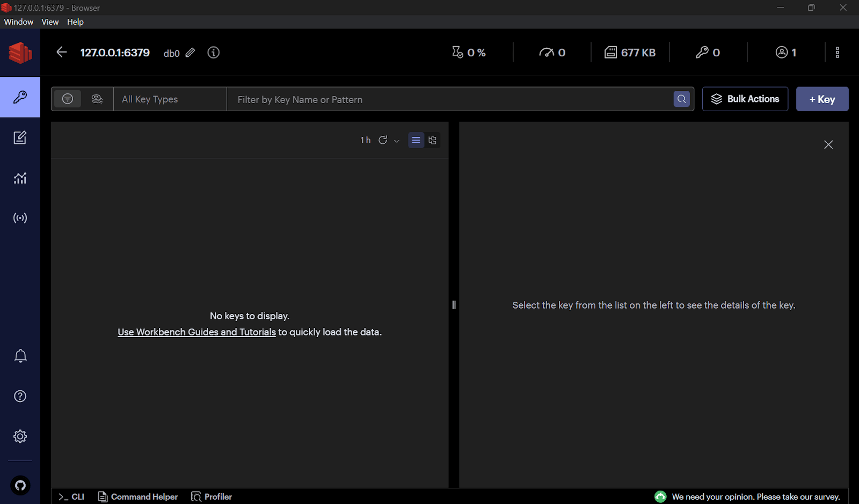Open the GitHub repository icon
Screen dimensions: 859x504
[x=20, y=486]
